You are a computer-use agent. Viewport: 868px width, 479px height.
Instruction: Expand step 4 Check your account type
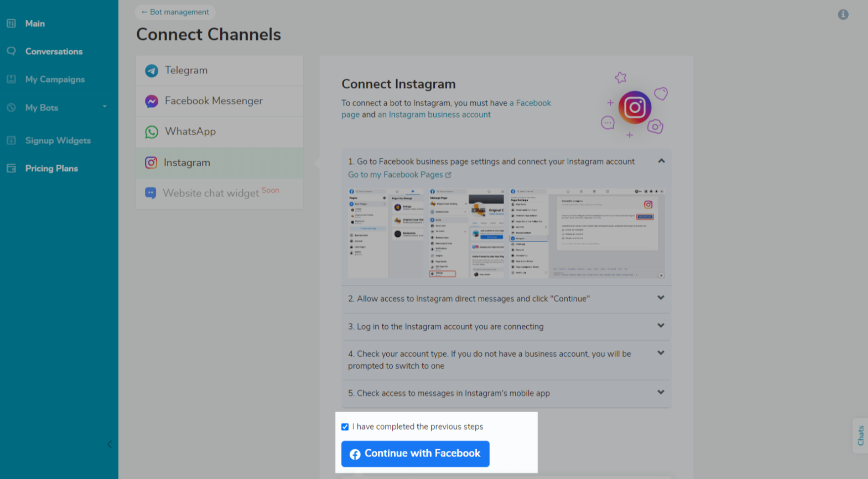click(x=661, y=353)
